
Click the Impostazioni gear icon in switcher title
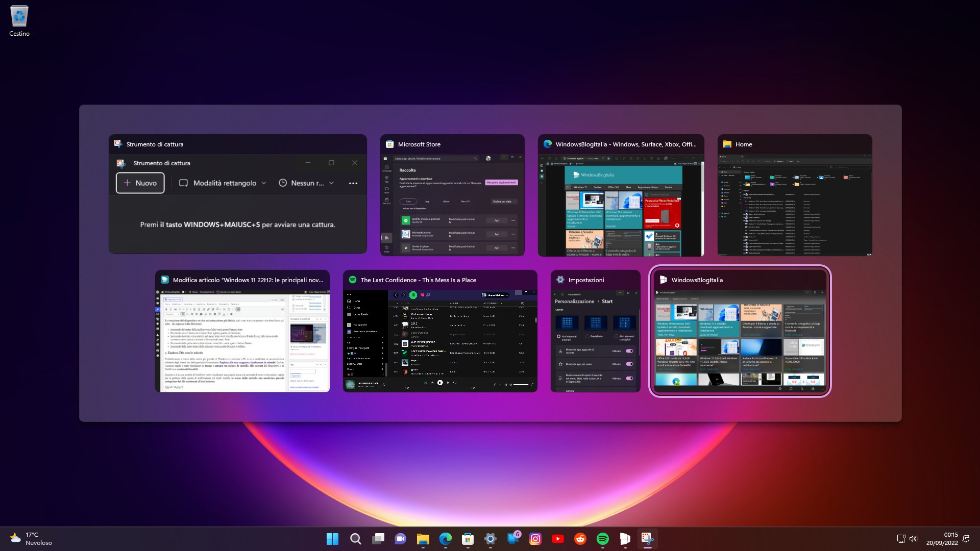560,280
